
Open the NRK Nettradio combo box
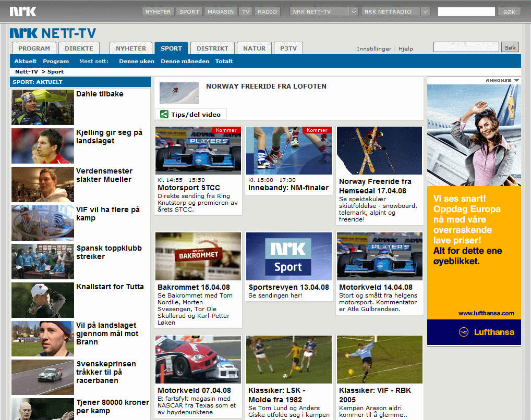pyautogui.click(x=395, y=12)
